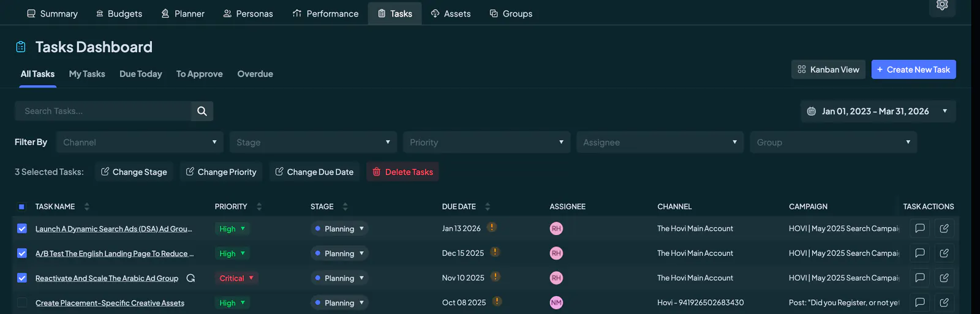Edit the Reactivate Arabic Ad Group task
Viewport: 980px width, 314px height.
pyautogui.click(x=944, y=278)
